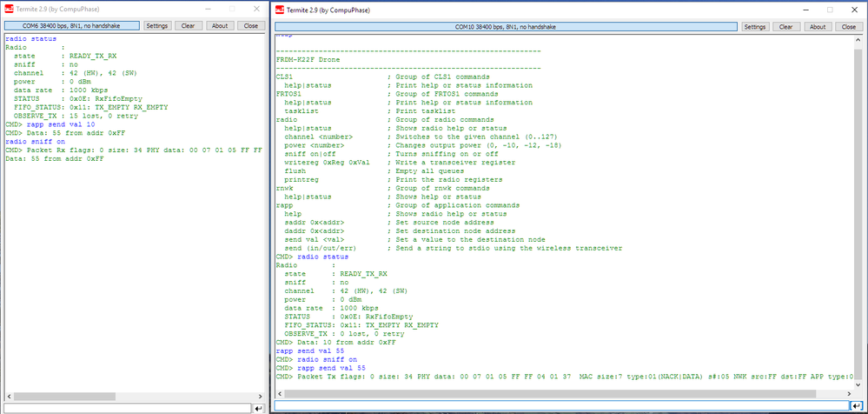The height and width of the screenshot is (414, 868).
Task: Focus the command input field in left window
Action: coord(128,409)
